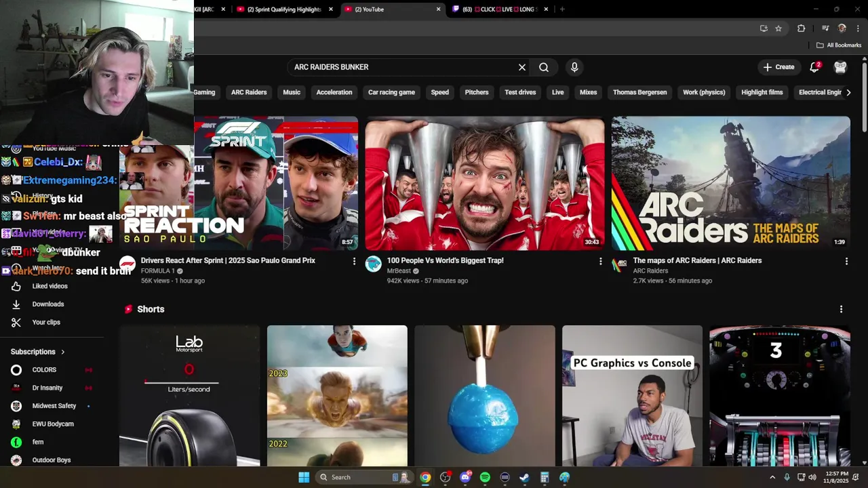Bookmark this page with the star icon
868x488 pixels.
[778, 28]
